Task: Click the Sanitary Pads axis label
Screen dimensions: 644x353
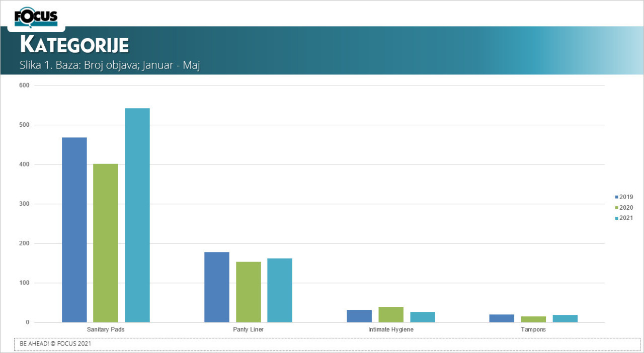Action: click(106, 330)
